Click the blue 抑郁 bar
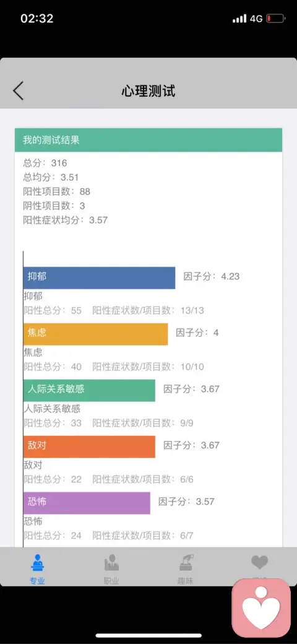Image resolution: width=297 pixels, height=644 pixels. click(x=99, y=277)
